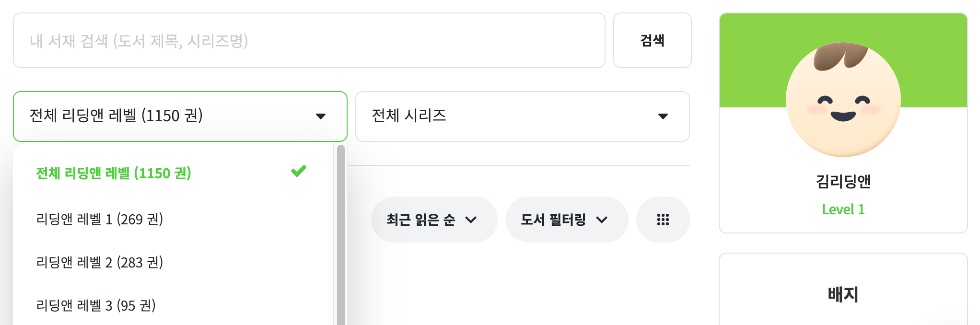
Task: Click the Level 1 profile label
Action: tap(843, 209)
